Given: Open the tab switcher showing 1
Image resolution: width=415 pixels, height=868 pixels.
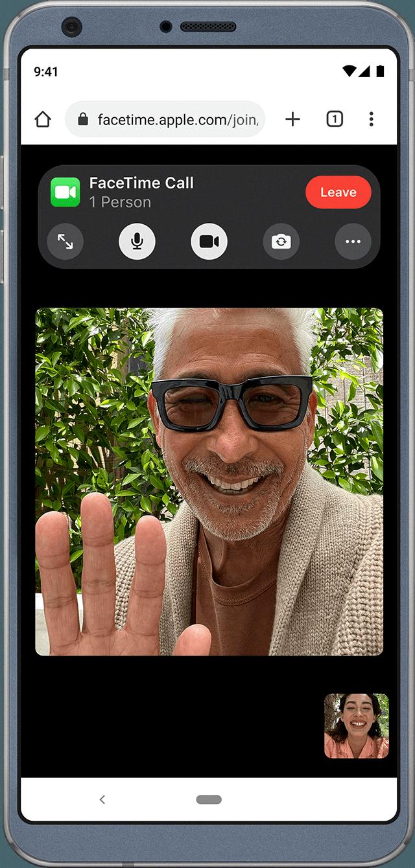Looking at the screenshot, I should tap(335, 119).
